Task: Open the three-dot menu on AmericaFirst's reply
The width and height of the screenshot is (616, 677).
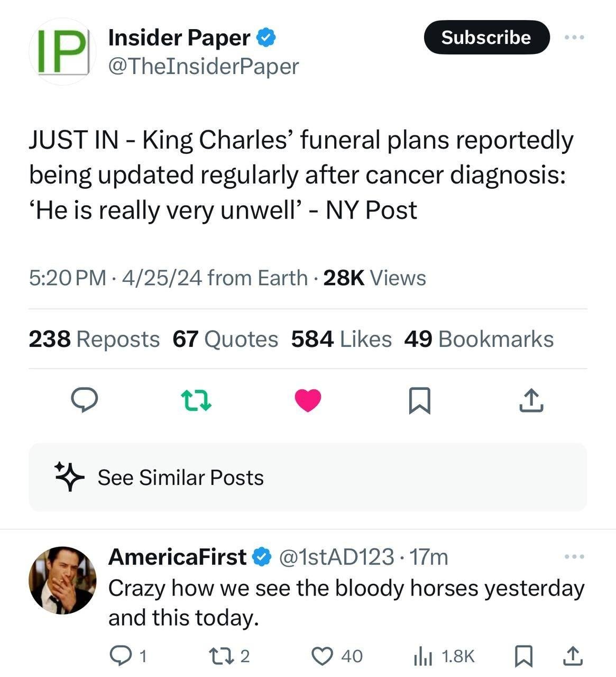Action: (575, 556)
